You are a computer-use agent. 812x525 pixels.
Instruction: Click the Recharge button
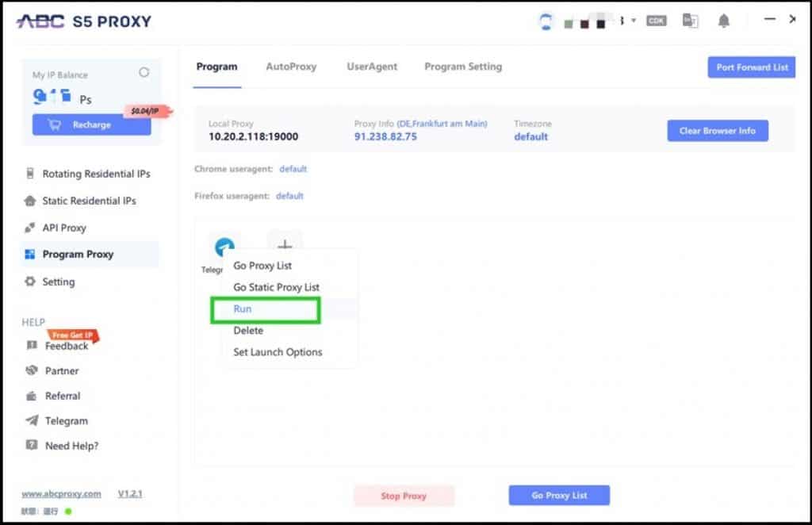91,125
